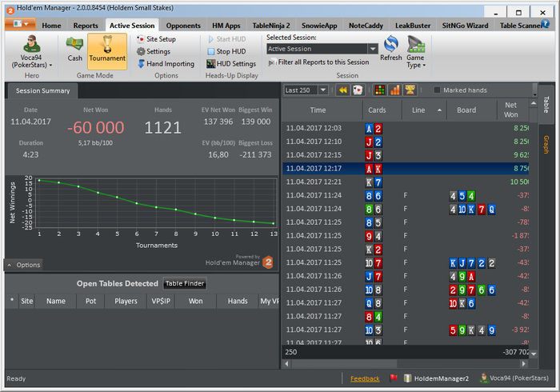The height and width of the screenshot is (392, 560).
Task: Open HUD Settings
Action: (x=231, y=63)
